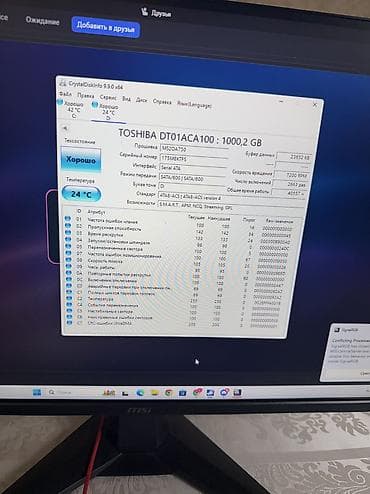Click the Атрибут column header
This screenshot has height=494, width=370.
pyautogui.click(x=96, y=212)
